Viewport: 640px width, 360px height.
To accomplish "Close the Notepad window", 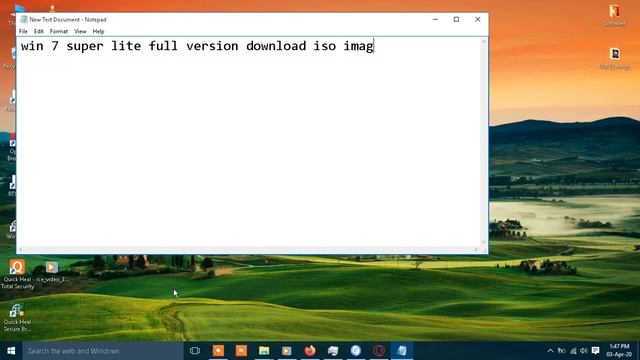I will tap(478, 19).
